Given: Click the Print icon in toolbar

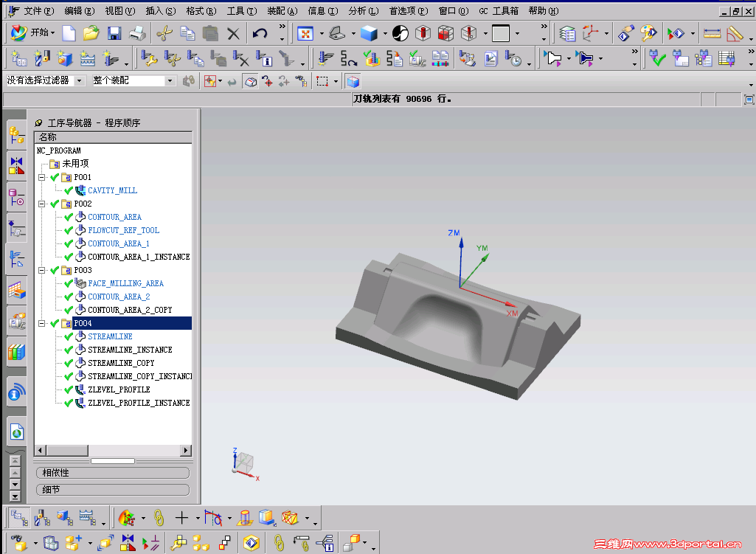Looking at the screenshot, I should tap(137, 33).
